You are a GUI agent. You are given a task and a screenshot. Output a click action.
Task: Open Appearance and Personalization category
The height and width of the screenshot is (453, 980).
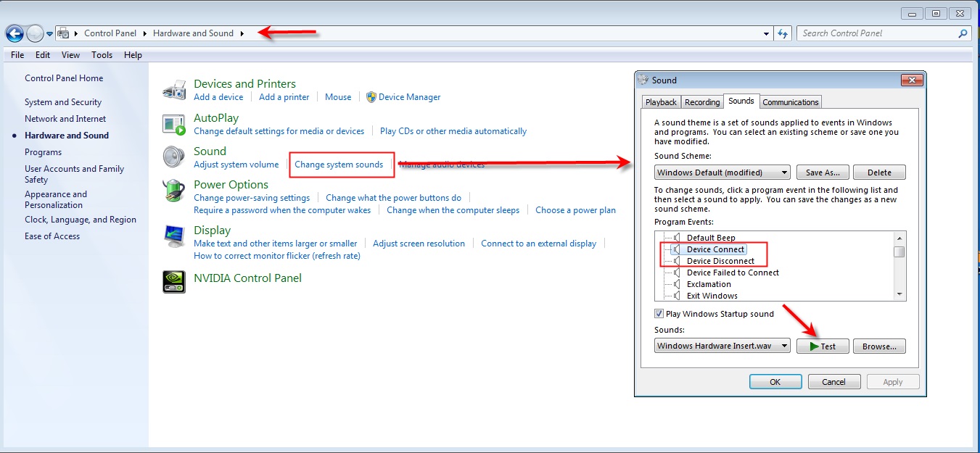coord(56,199)
